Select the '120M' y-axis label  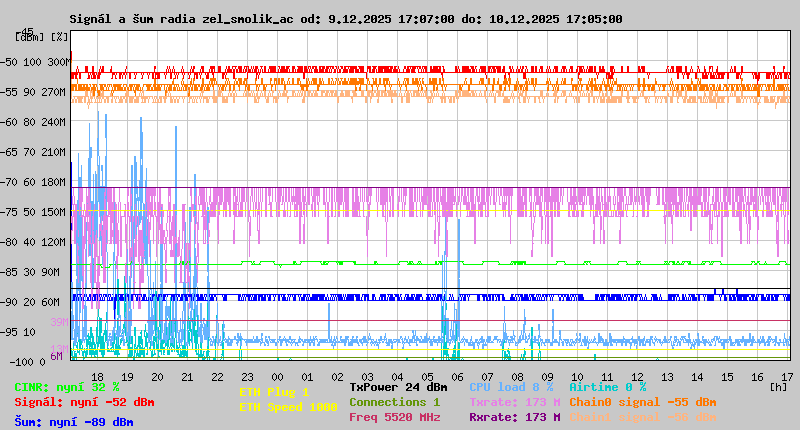[54, 242]
